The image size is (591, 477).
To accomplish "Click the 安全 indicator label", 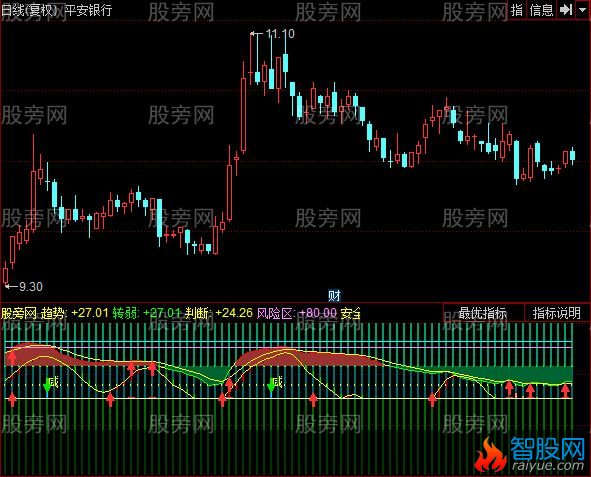I will point(351,313).
